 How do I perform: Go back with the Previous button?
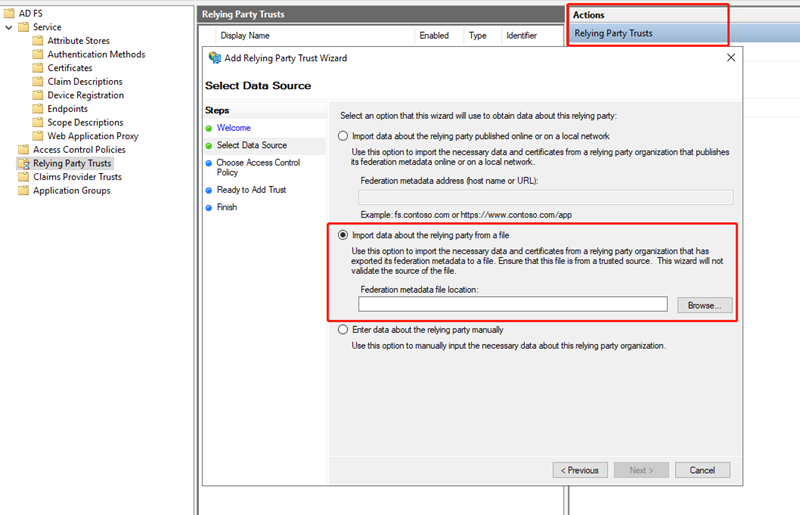point(579,470)
